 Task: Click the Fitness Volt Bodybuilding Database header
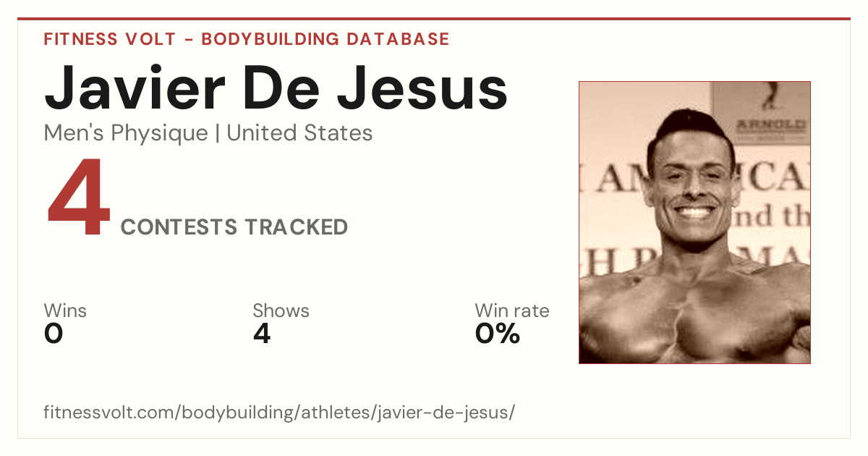click(247, 39)
